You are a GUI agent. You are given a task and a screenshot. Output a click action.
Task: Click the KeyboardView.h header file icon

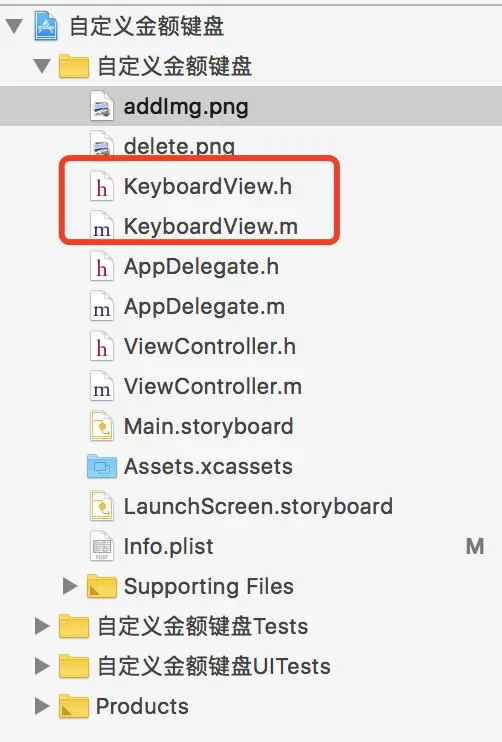pos(102,186)
